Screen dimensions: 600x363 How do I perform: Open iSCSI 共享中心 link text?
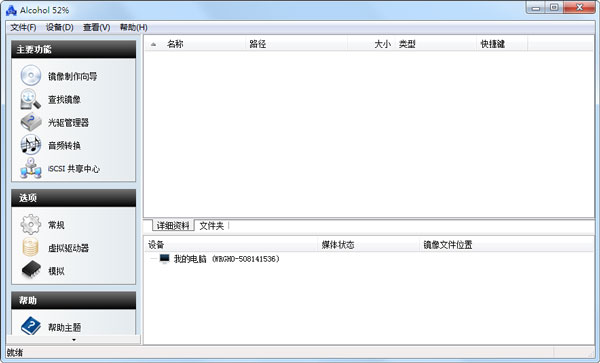(x=74, y=169)
